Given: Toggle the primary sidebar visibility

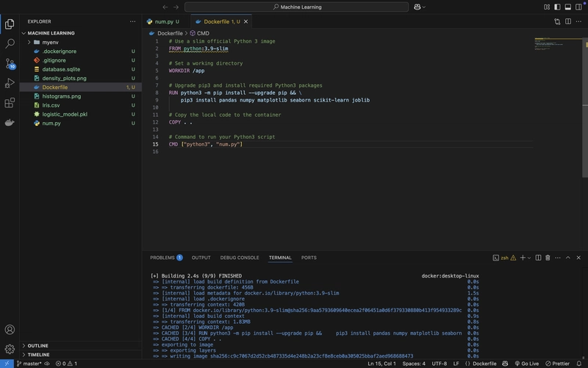Looking at the screenshot, I should click(557, 7).
